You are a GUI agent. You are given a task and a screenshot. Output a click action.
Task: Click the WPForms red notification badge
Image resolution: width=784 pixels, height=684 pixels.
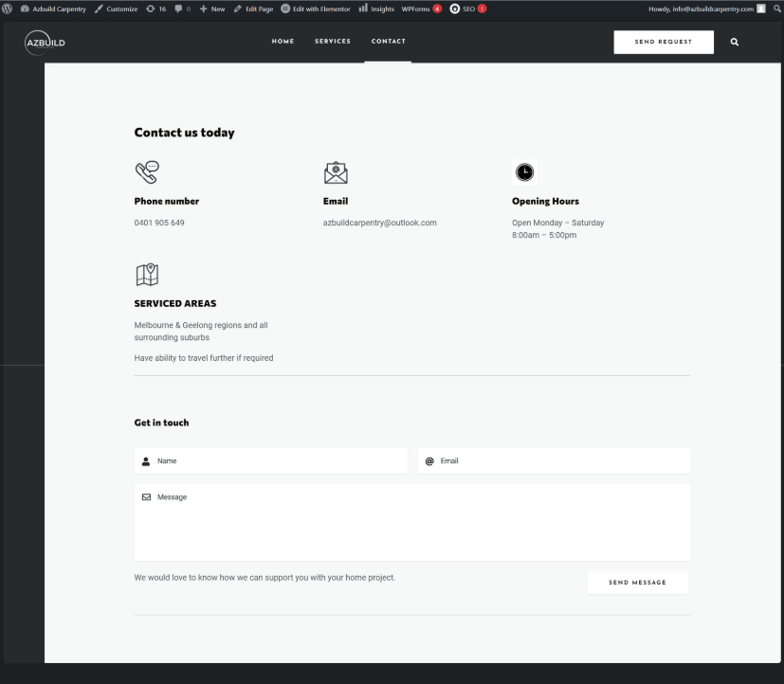point(437,9)
